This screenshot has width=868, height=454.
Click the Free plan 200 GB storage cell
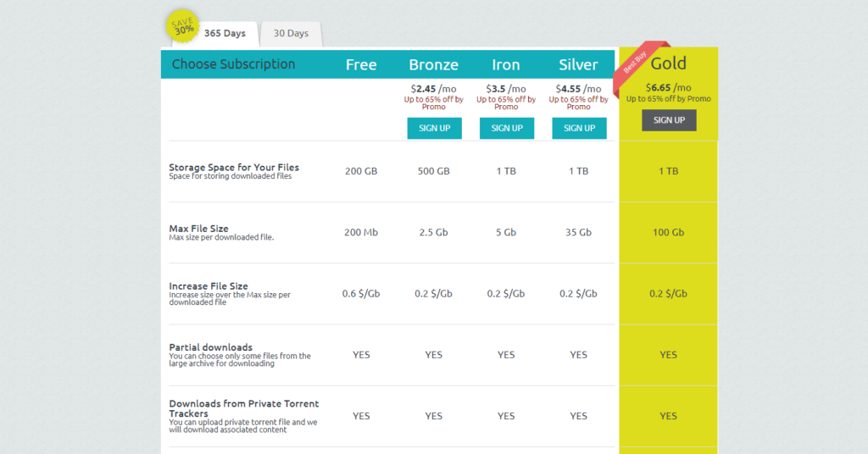pyautogui.click(x=361, y=171)
